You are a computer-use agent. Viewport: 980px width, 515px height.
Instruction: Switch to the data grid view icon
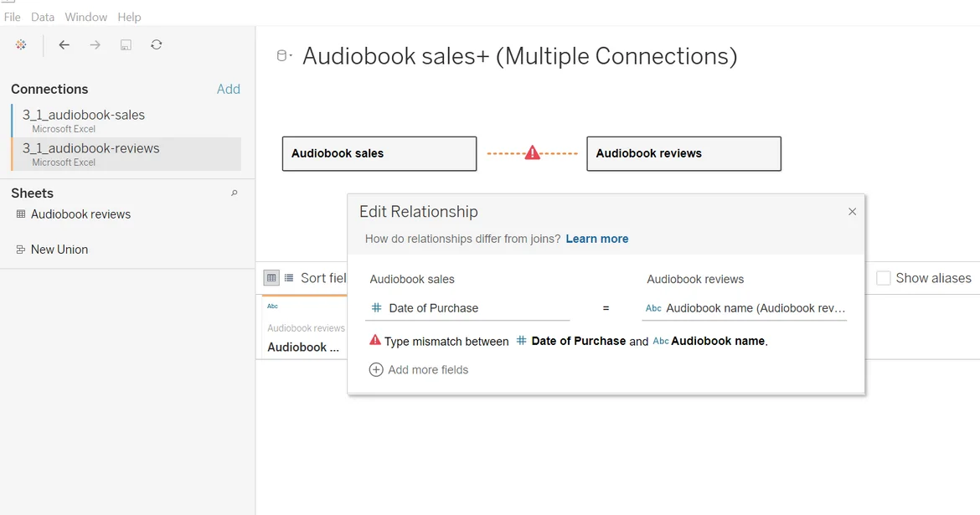pos(271,278)
